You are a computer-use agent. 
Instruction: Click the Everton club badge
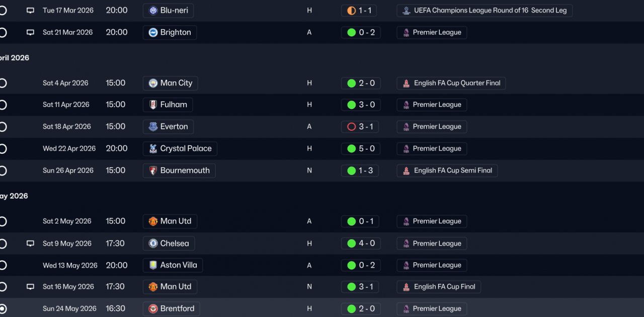tap(153, 127)
